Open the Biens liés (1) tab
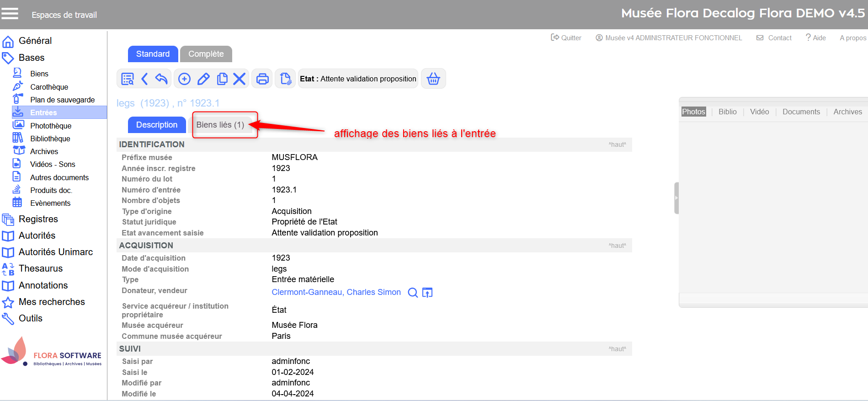The width and height of the screenshot is (868, 401). click(220, 125)
